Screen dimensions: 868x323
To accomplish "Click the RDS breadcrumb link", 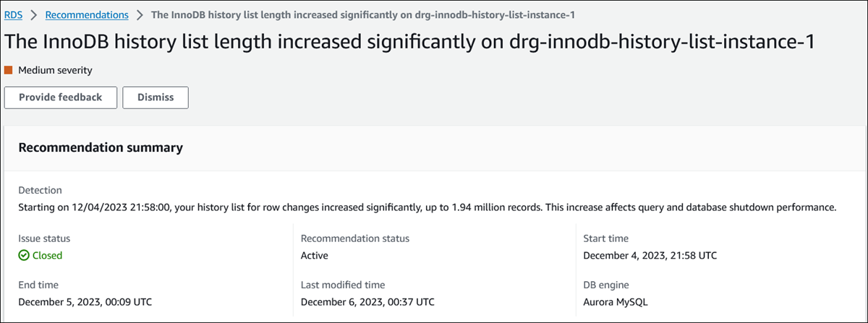I will point(14,14).
